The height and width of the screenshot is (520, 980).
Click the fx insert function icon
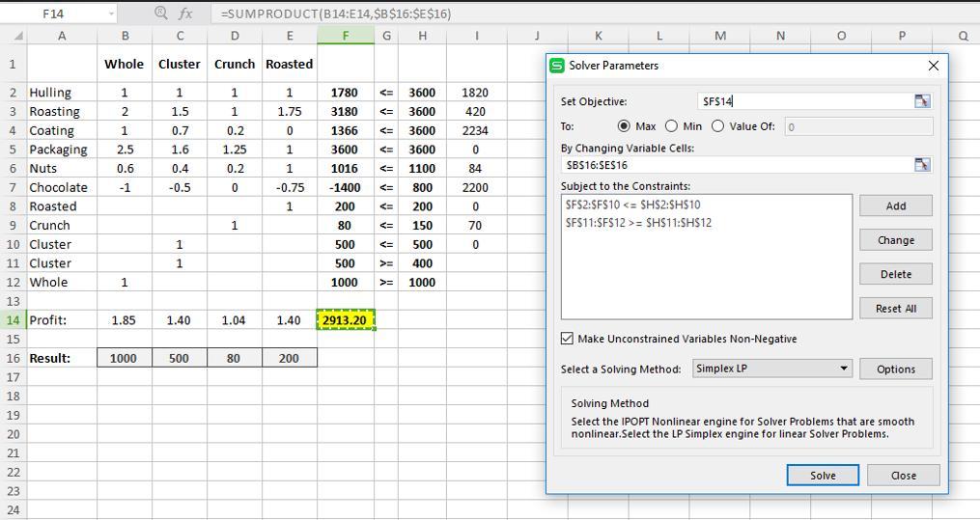pyautogui.click(x=184, y=14)
